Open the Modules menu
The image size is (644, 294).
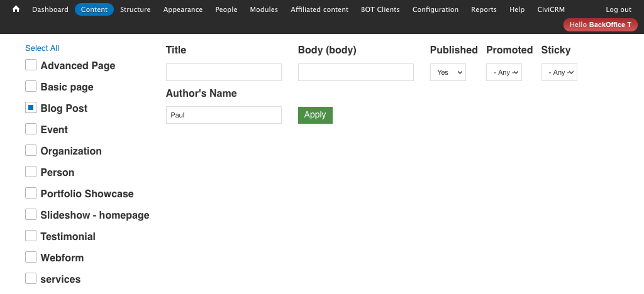coord(264,9)
